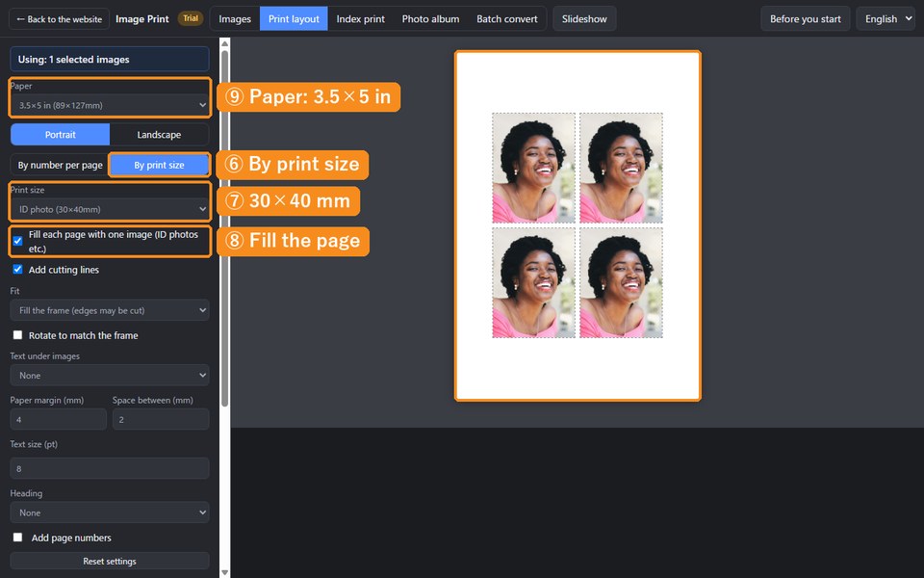Open the Index print tab
The width and height of the screenshot is (924, 578).
coord(360,19)
